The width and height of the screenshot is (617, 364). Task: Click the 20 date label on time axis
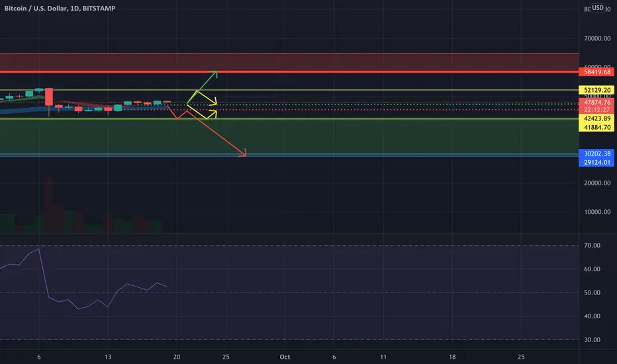click(x=177, y=357)
